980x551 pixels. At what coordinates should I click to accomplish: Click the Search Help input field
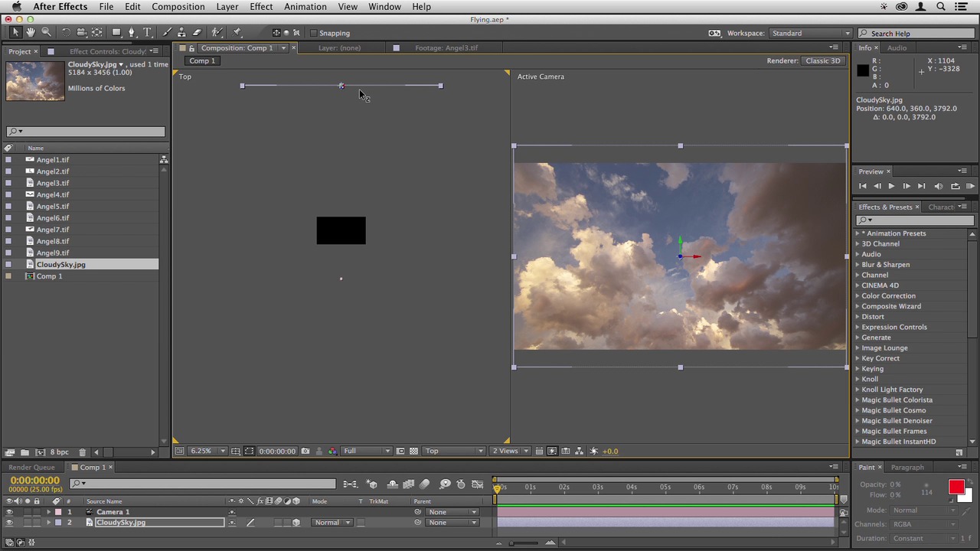coord(916,34)
